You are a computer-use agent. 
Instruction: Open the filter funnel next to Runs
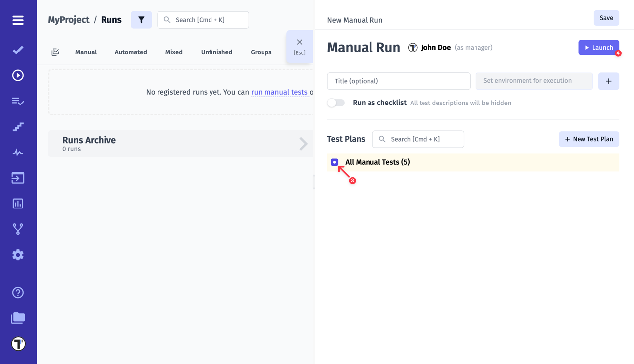[141, 20]
